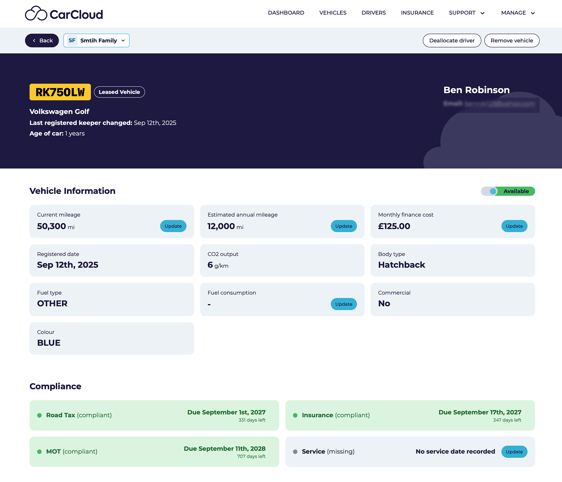Toggle the Available vehicle switch
Viewport: 562px width, 482px height.
508,191
